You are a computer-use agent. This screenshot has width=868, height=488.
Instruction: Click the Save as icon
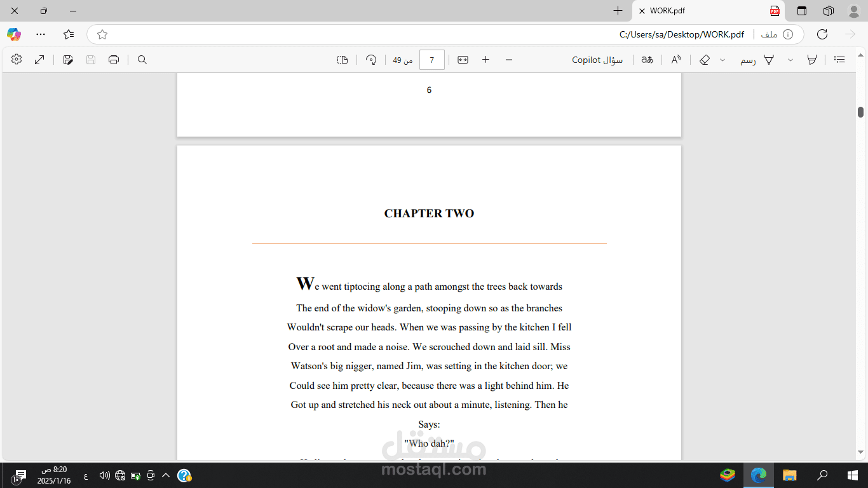[68, 60]
